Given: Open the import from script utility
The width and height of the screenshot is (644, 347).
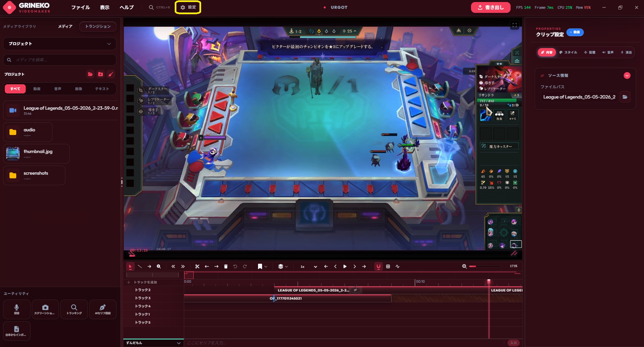Looking at the screenshot, I should tap(17, 331).
